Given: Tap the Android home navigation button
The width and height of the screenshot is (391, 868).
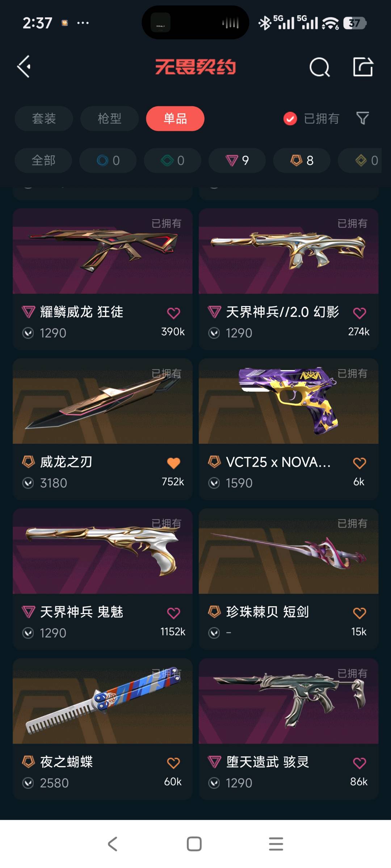Looking at the screenshot, I should (x=194, y=844).
